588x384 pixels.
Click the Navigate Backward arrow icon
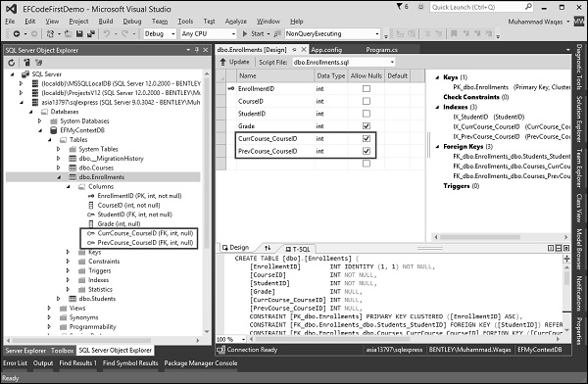[17, 33]
